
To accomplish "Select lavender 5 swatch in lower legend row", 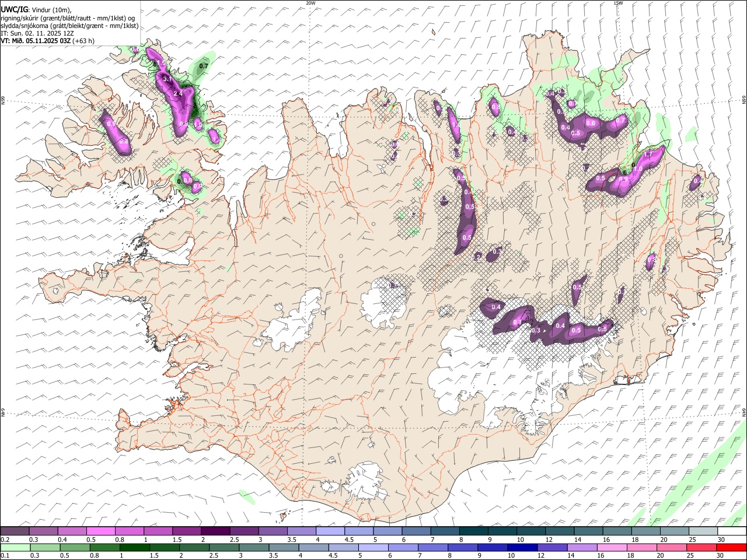I will 373,547.
